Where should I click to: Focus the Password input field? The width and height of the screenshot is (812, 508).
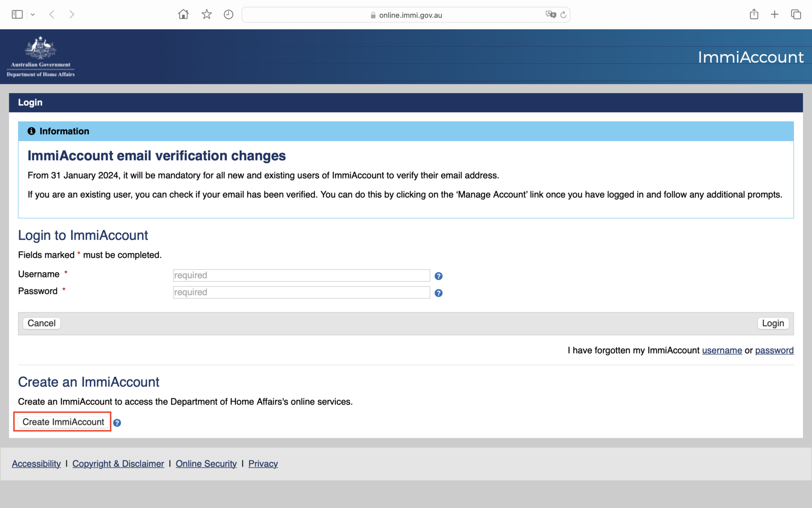point(301,292)
